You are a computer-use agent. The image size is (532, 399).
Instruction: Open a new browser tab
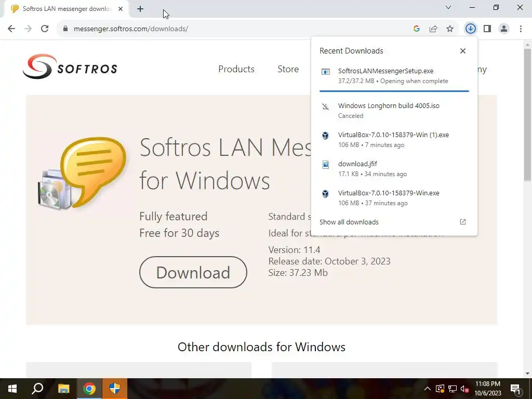140,9
